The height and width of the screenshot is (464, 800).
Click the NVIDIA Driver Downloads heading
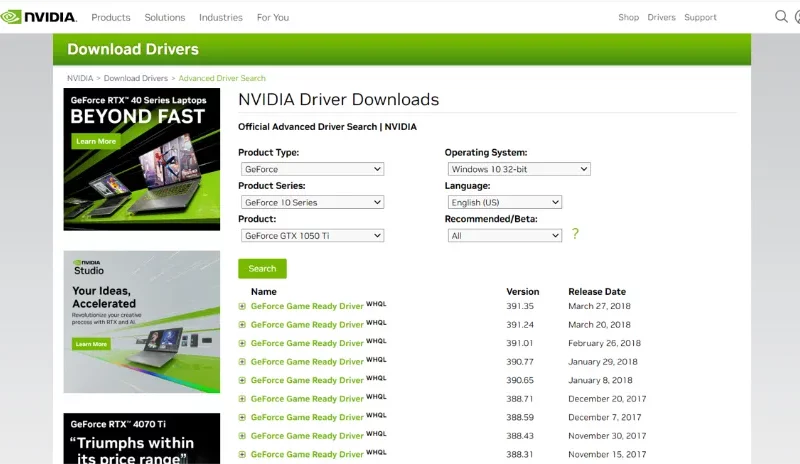pyautogui.click(x=339, y=100)
